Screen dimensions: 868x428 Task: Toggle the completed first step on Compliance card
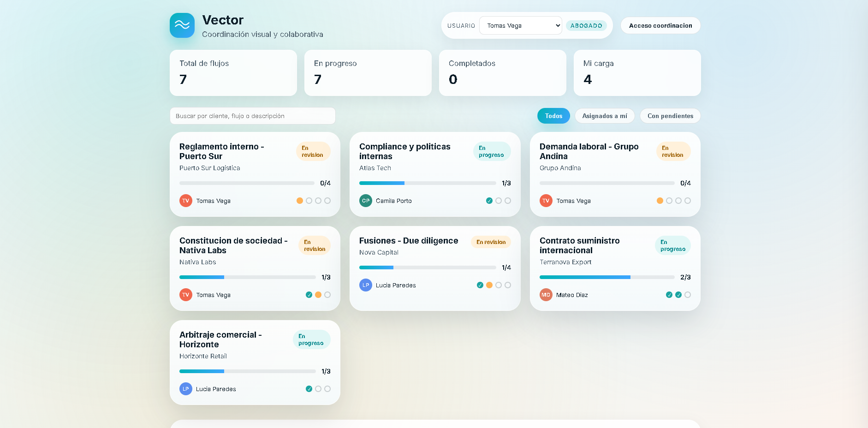[489, 201]
